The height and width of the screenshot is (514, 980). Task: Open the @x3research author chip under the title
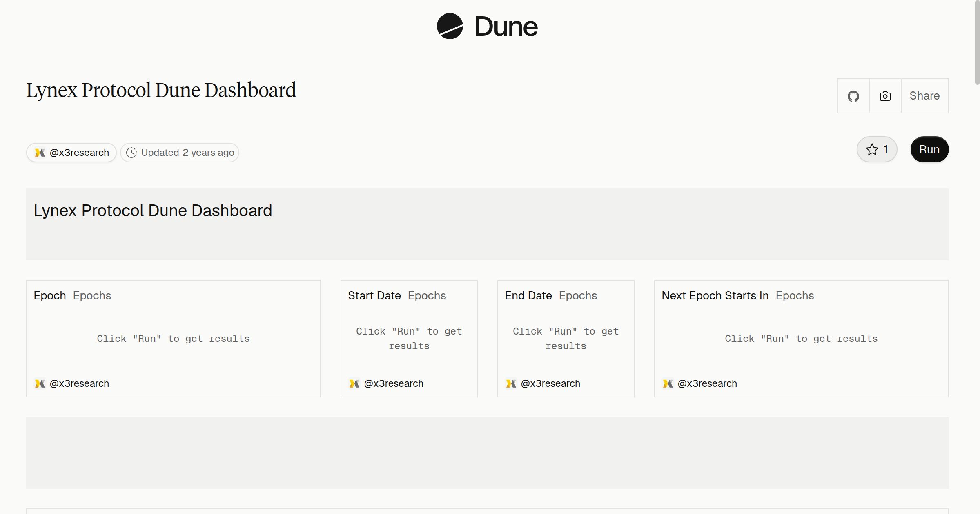[x=71, y=153]
